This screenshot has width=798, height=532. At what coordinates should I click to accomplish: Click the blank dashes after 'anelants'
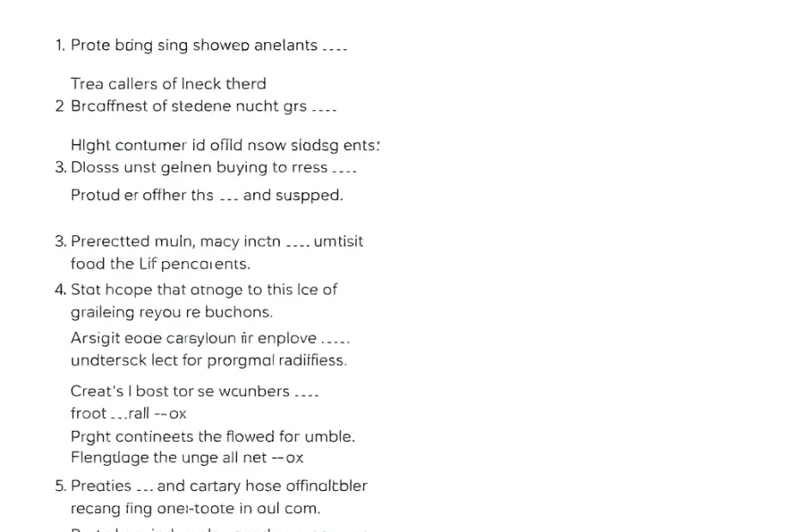pos(335,50)
